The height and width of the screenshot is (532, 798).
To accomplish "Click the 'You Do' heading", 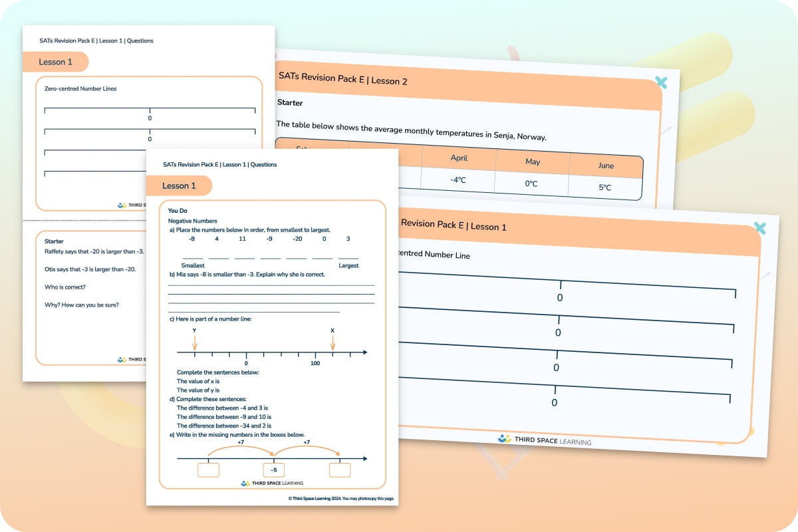I will [178, 211].
